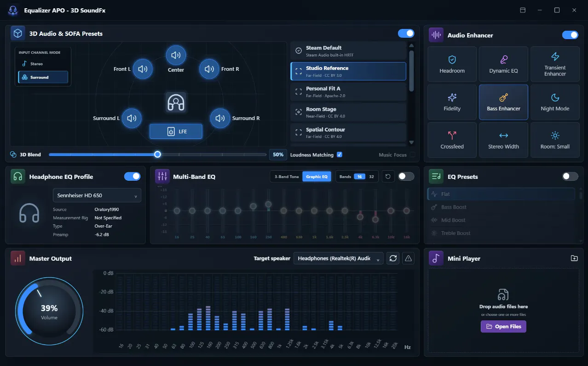Screen dimensions: 588x366
Task: Toggle the Audio Enhancer switch
Action: pos(570,35)
